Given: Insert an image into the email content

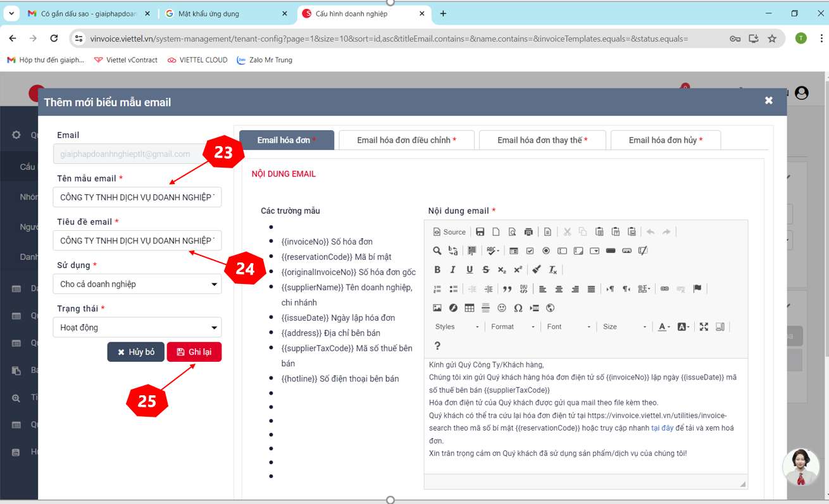Looking at the screenshot, I should click(x=437, y=308).
